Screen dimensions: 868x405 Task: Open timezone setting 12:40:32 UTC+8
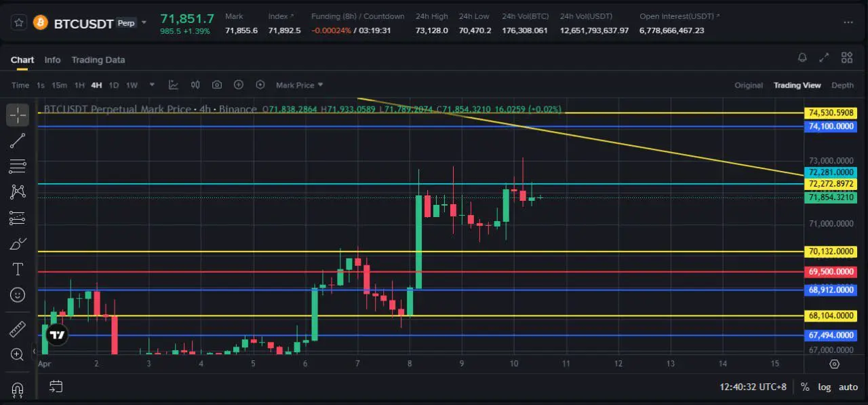point(753,387)
